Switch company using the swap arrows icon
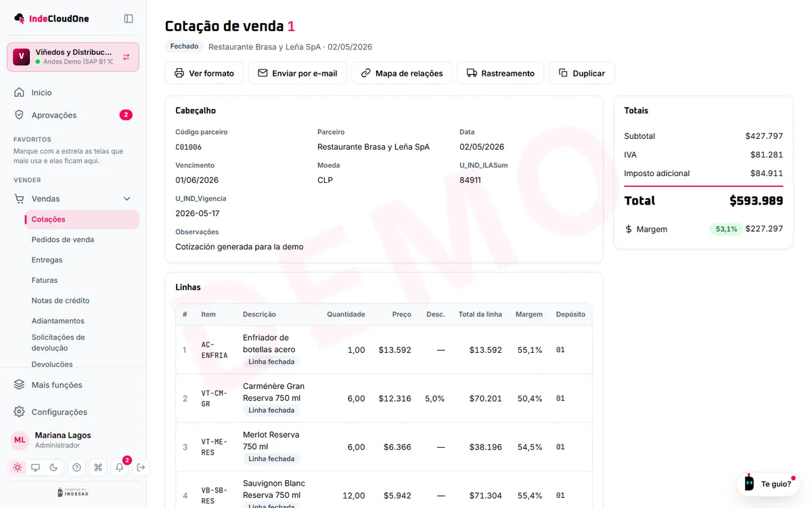 tap(127, 57)
